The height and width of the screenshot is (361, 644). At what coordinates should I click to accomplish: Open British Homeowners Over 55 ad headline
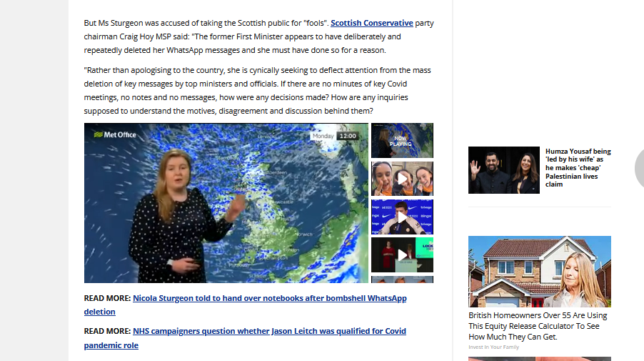(538, 326)
